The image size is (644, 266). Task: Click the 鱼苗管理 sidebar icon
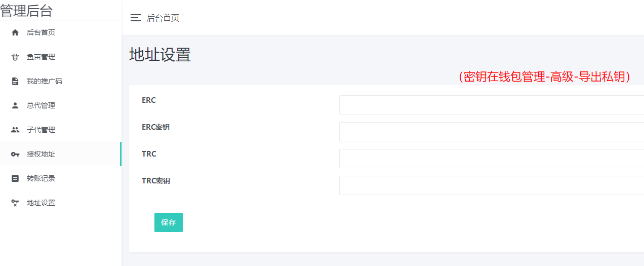(x=15, y=57)
